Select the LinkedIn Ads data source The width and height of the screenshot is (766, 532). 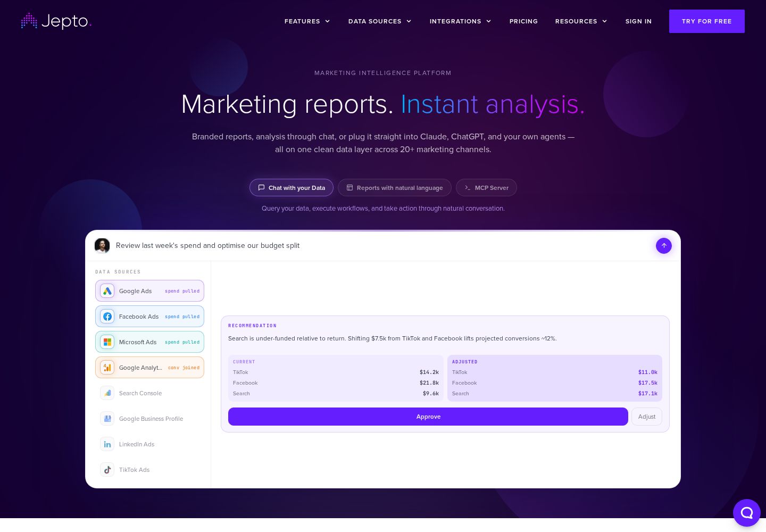point(149,444)
